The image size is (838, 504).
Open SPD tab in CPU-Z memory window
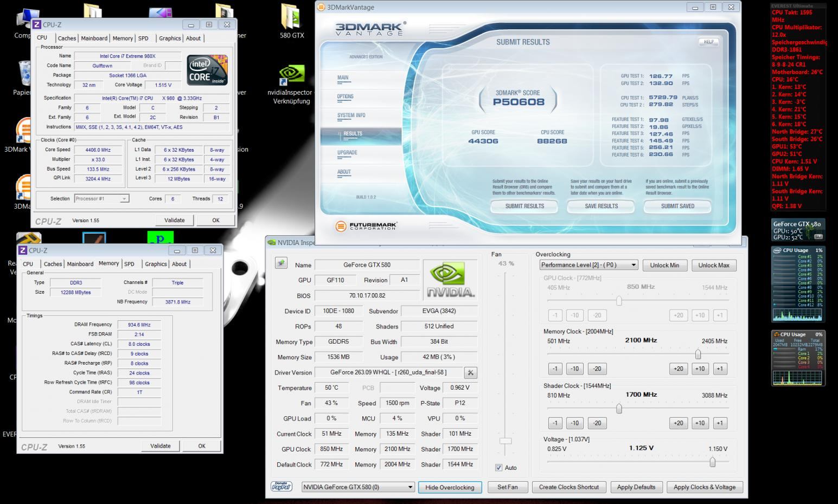(x=129, y=264)
